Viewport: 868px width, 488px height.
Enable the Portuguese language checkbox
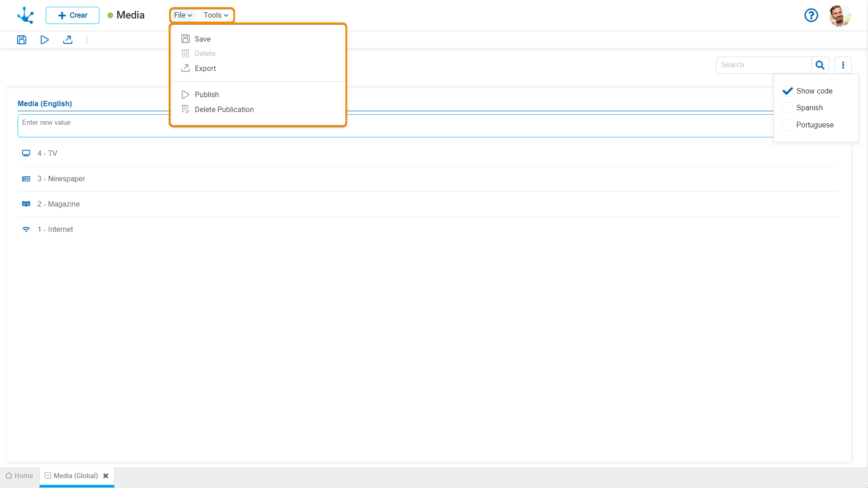[x=788, y=125]
